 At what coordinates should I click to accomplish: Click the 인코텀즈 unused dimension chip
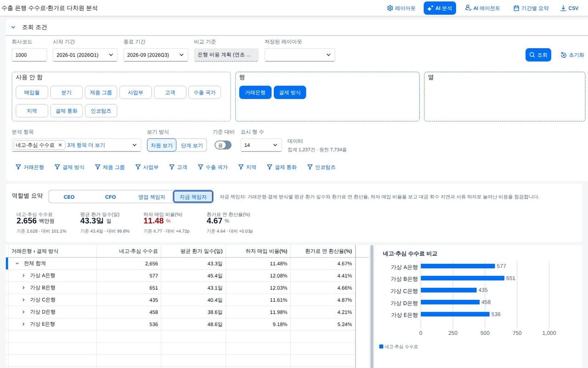101,111
